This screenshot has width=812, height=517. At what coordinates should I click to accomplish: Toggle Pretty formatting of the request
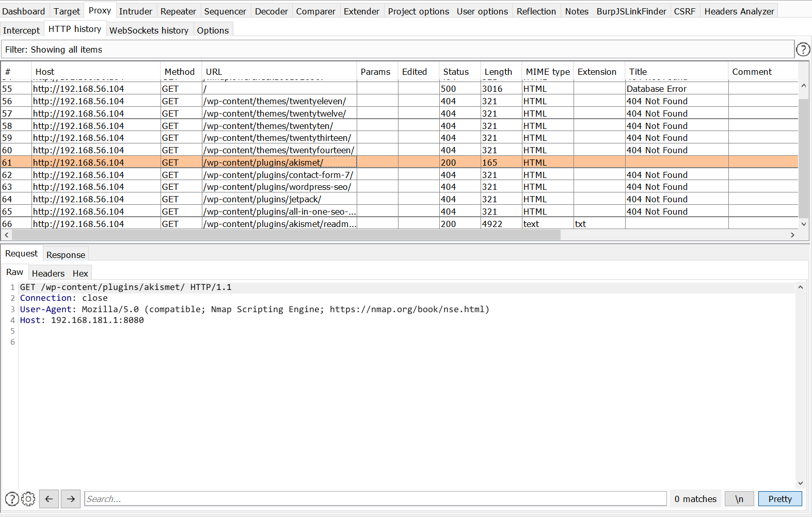(x=779, y=499)
